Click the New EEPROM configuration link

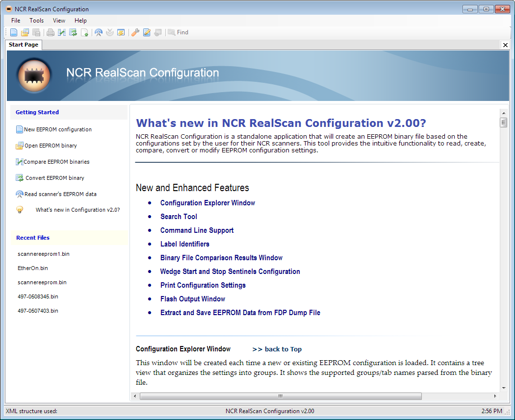[x=58, y=129]
